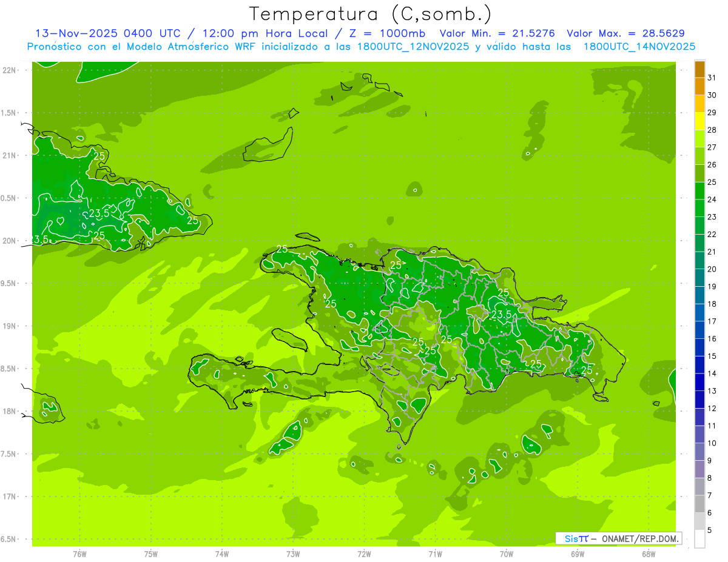Click the "20N" latitude label
This screenshot has width=728, height=562.
coord(8,241)
